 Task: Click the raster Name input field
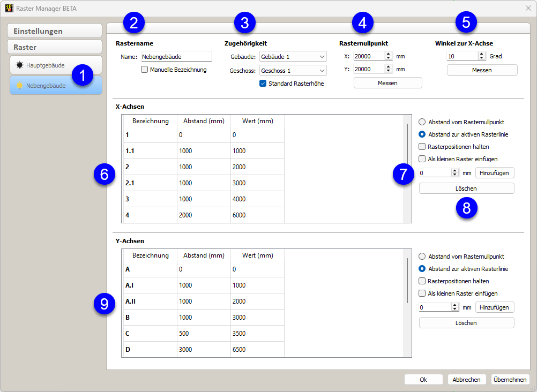pos(176,56)
